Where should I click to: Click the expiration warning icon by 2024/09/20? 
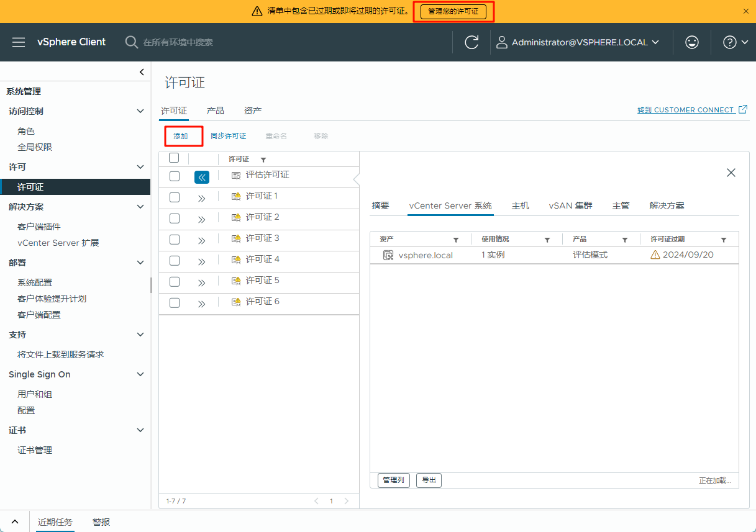click(x=655, y=255)
